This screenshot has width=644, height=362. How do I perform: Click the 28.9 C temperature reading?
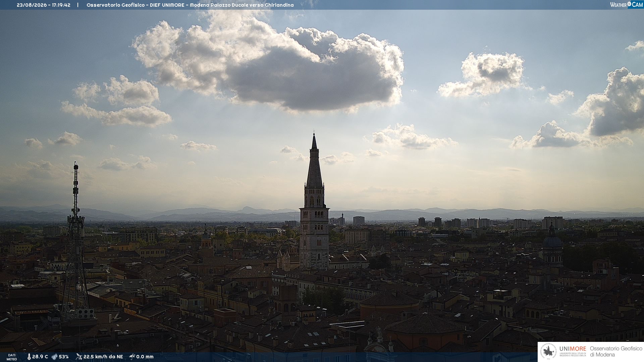tap(40, 357)
